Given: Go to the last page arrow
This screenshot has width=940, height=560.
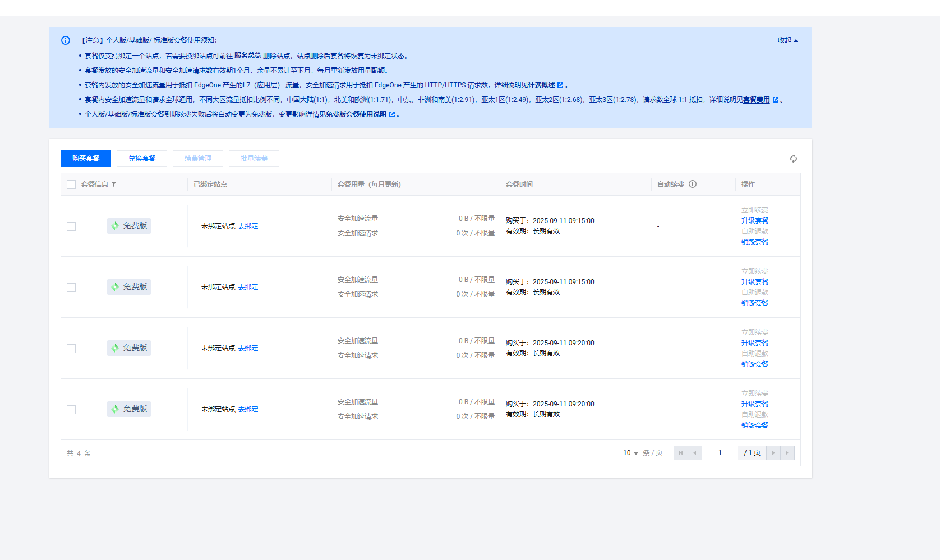Looking at the screenshot, I should (x=787, y=453).
